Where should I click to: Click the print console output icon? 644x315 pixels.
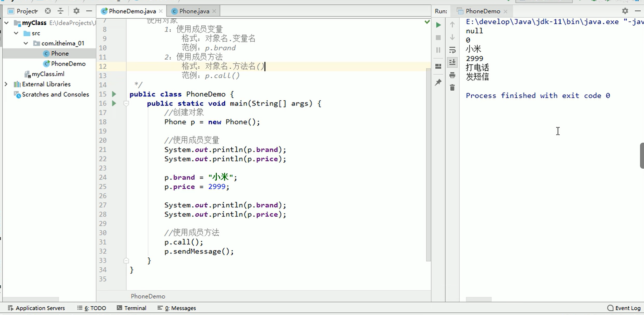pos(452,75)
